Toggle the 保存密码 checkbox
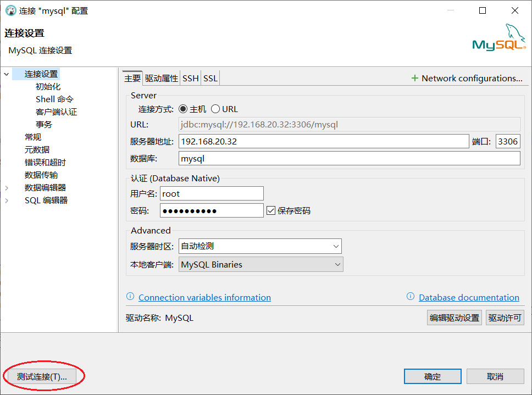 tap(271, 210)
